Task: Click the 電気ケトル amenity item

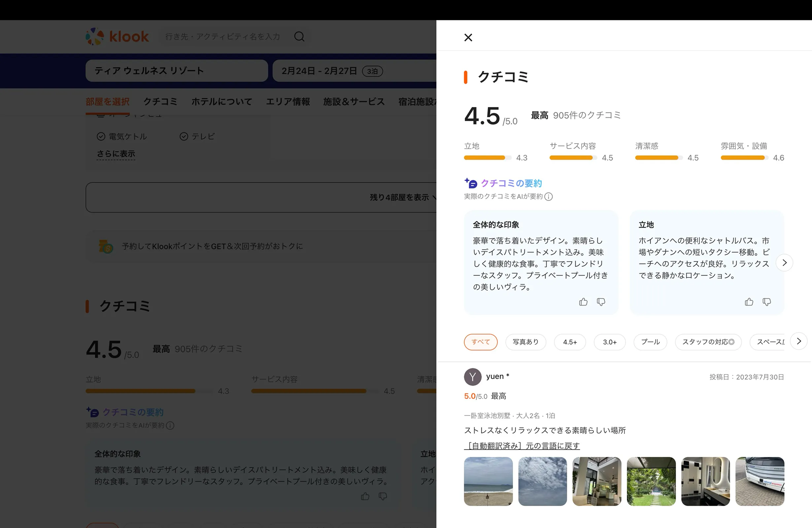Action: [122, 136]
